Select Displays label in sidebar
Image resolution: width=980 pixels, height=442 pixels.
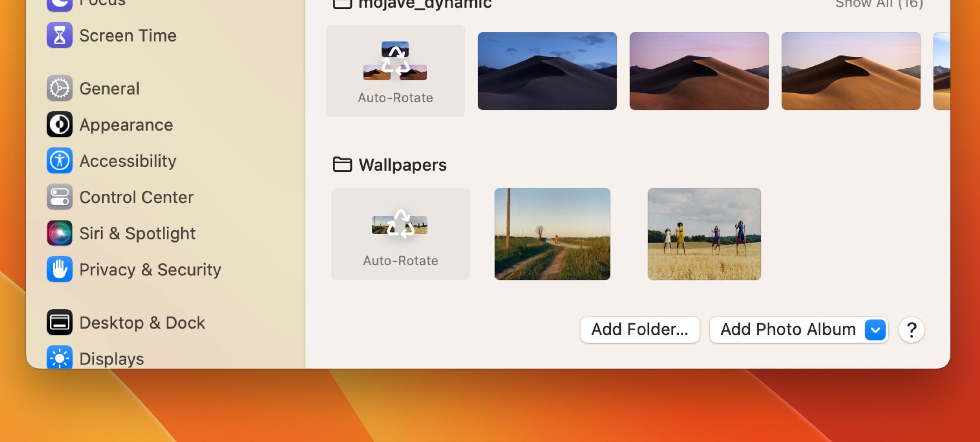pyautogui.click(x=112, y=359)
